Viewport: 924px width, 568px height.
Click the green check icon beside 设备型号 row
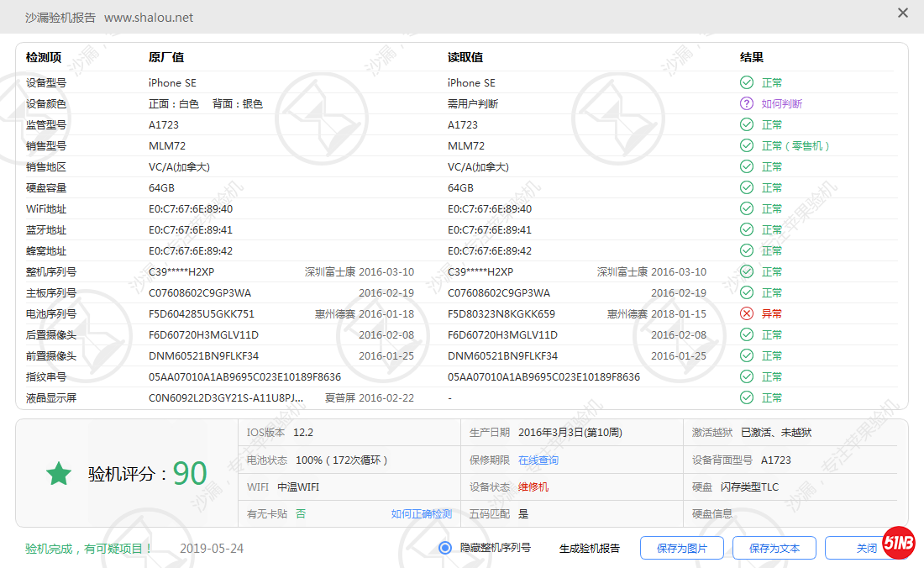(x=746, y=82)
